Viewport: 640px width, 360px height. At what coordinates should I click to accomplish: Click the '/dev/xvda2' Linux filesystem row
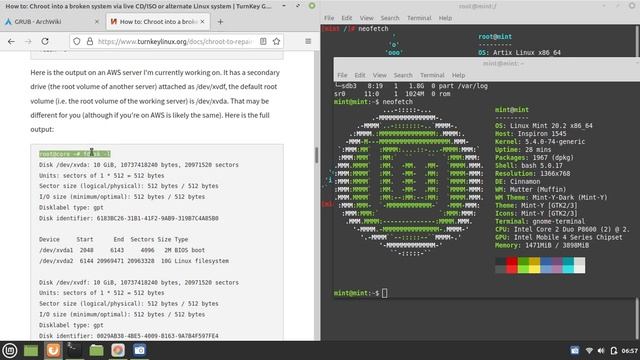point(134,261)
